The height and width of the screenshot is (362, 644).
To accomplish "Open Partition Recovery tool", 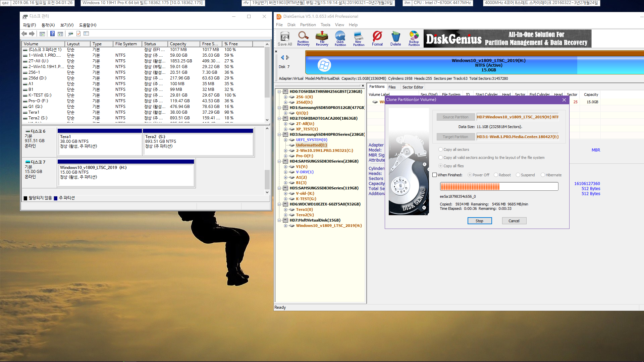I will click(303, 39).
